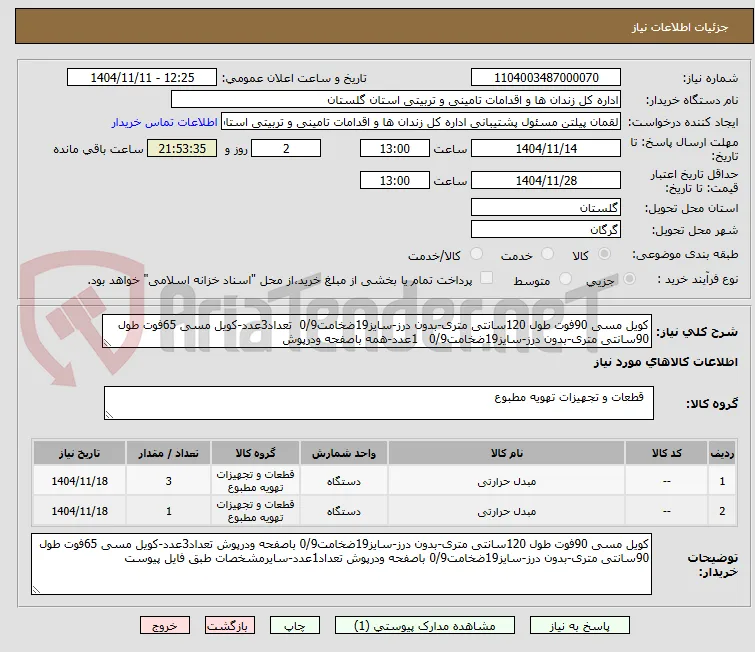Click the price validity hour 13:00 field
The image size is (755, 652).
click(x=394, y=180)
